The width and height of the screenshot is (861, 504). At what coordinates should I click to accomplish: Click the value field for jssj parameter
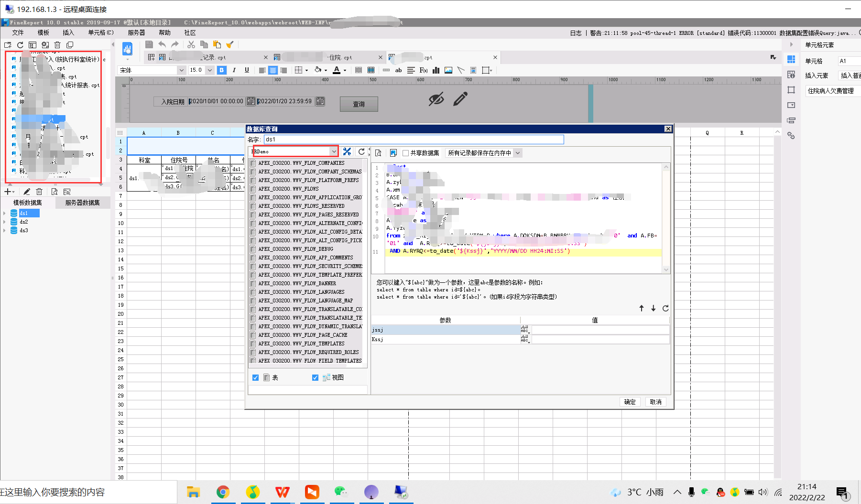click(x=600, y=330)
